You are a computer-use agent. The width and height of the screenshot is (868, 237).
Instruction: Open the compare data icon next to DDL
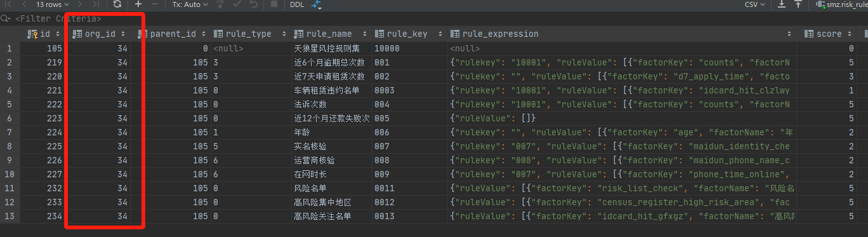316,4
